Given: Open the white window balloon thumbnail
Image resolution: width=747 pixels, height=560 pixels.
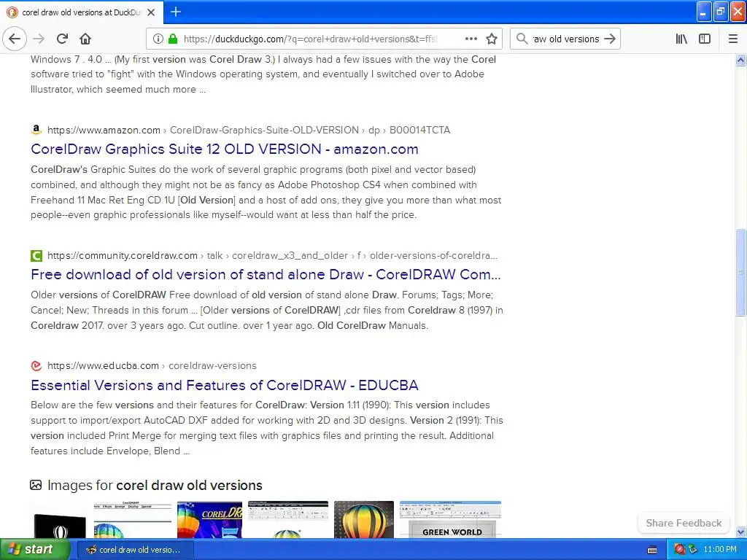Looking at the screenshot, I should [133, 519].
